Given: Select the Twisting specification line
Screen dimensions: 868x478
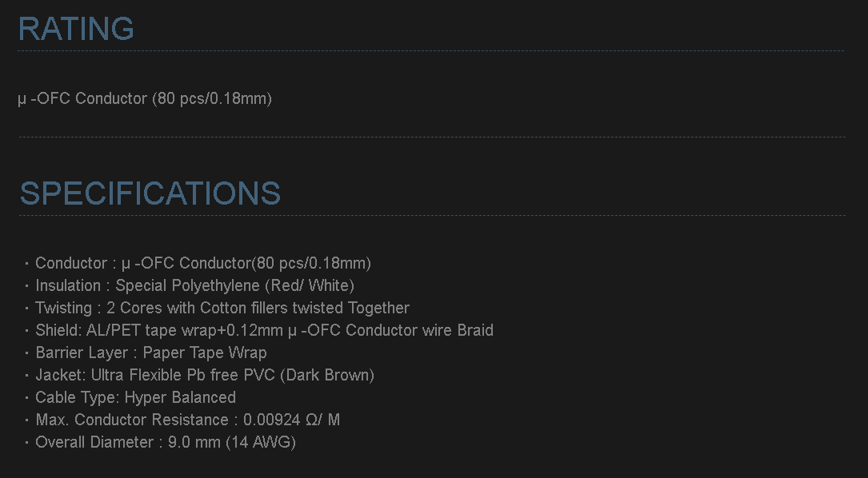Looking at the screenshot, I should click(x=222, y=309).
